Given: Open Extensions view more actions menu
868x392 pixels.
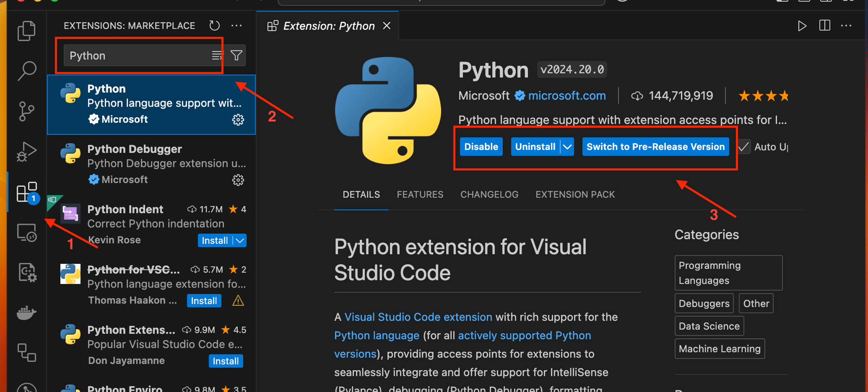Looking at the screenshot, I should [236, 26].
